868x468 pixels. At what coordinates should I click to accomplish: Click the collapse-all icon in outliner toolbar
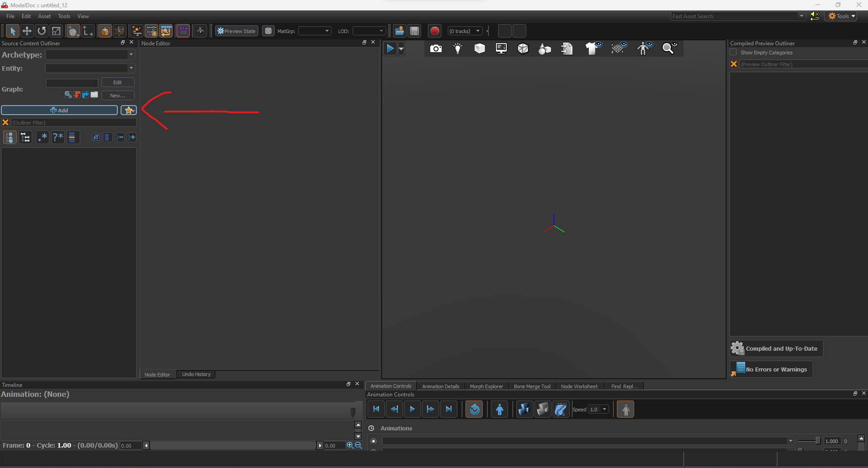120,137
